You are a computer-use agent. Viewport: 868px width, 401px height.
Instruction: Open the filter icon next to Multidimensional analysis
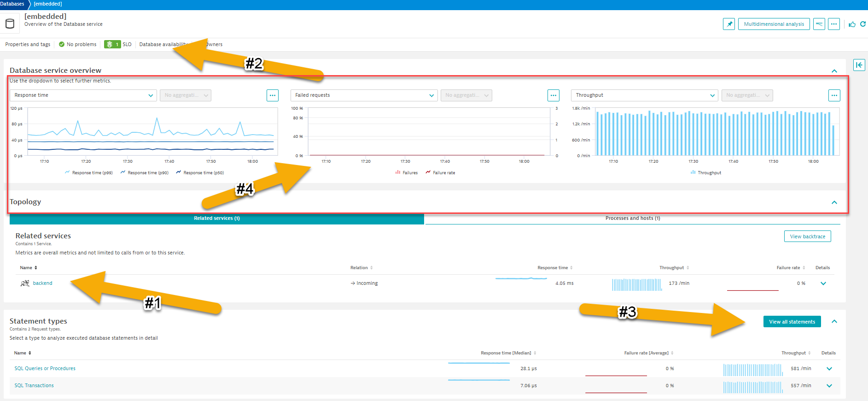(x=819, y=24)
